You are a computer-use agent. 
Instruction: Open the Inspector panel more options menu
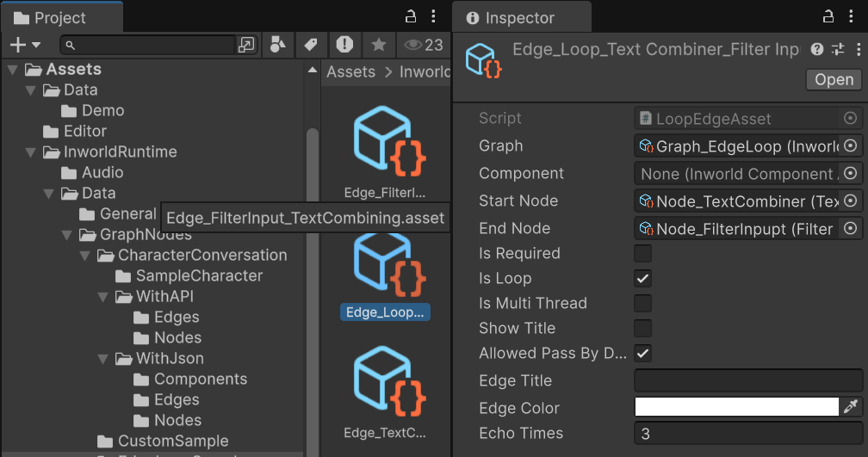tap(851, 16)
